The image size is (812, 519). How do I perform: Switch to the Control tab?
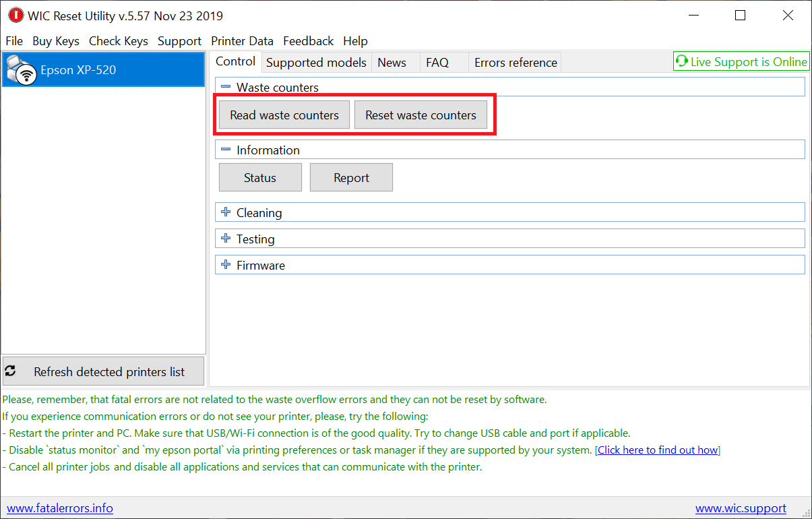tap(236, 61)
